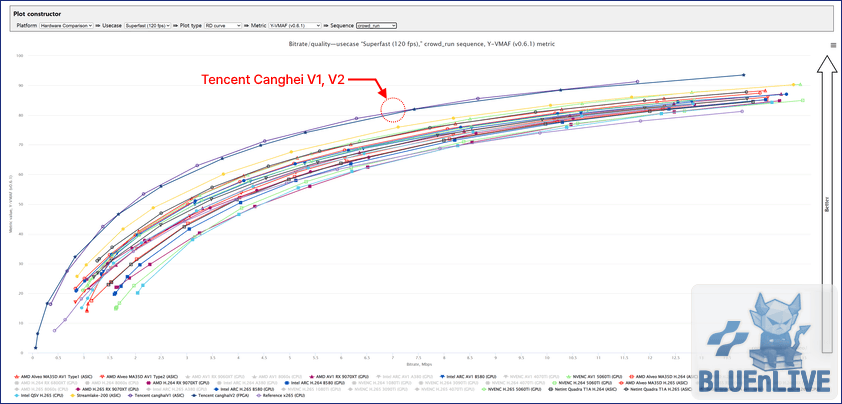Open the Usecase dropdown showing Superfast (120 fps)
Image resolution: width=842 pixels, height=404 pixels.
coord(148,25)
